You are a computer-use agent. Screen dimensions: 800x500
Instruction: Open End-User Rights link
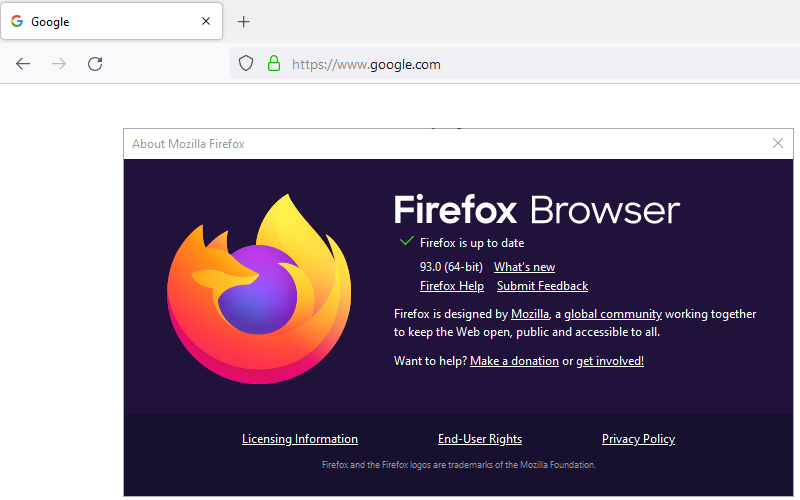click(x=480, y=439)
